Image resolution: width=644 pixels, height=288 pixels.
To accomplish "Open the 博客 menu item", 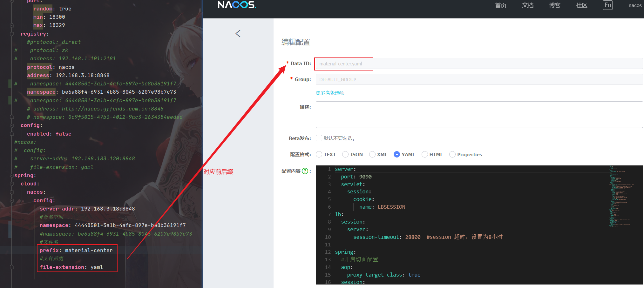I will 555,5.
